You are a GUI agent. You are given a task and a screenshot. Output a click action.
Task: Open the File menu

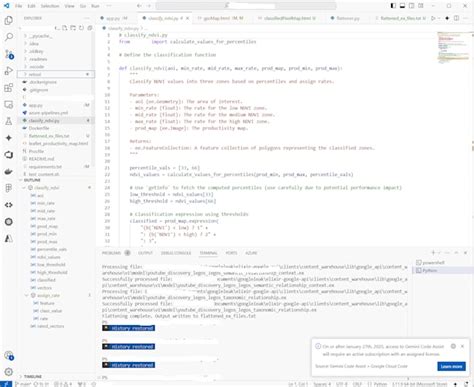point(19,6)
